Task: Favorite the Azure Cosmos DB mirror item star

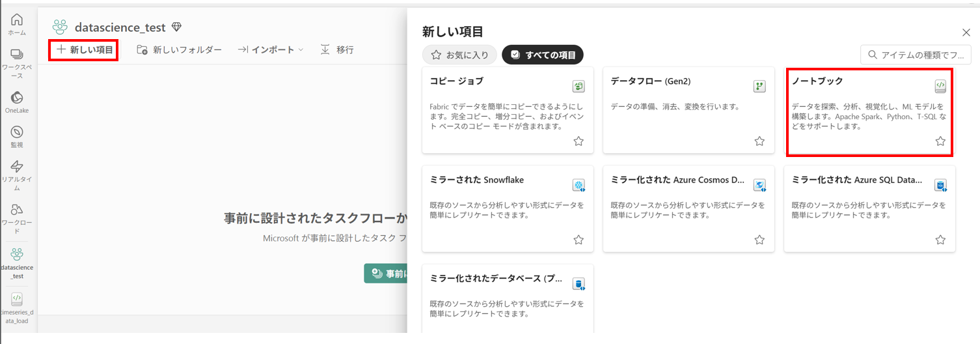Action: tap(759, 240)
